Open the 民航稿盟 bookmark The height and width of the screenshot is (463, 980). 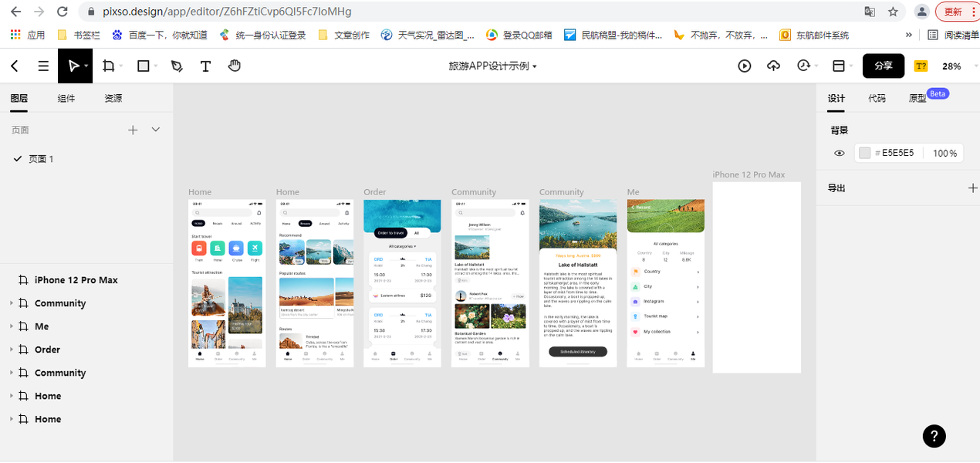pos(613,35)
